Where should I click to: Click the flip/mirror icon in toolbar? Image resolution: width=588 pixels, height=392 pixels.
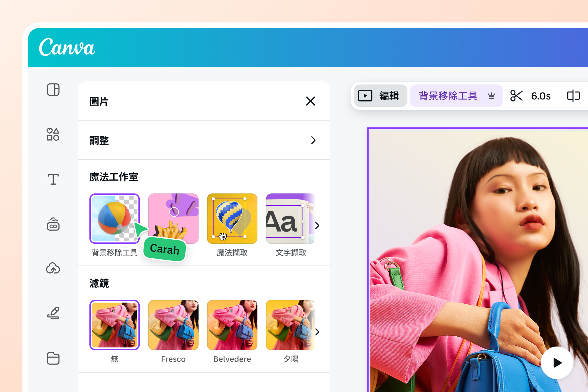pos(573,96)
